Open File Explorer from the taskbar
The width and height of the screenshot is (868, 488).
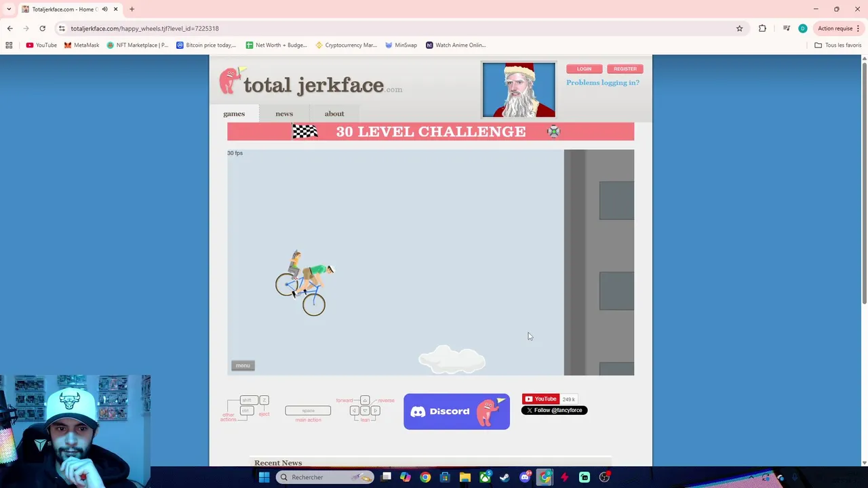click(x=465, y=477)
